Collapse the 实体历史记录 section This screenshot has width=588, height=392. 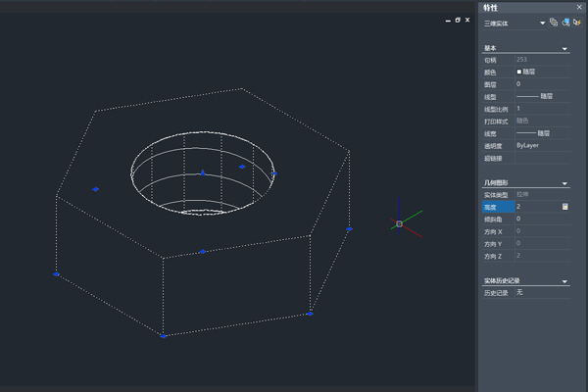tap(564, 281)
